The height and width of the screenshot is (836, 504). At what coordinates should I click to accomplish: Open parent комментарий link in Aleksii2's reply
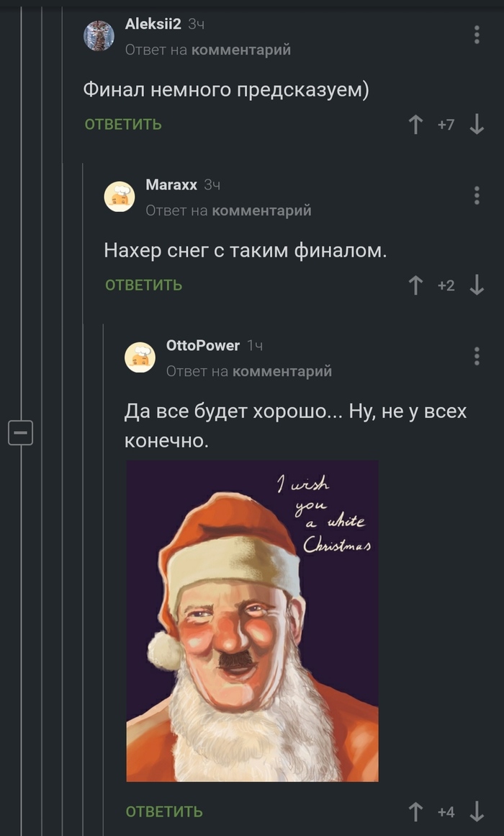tap(240, 50)
